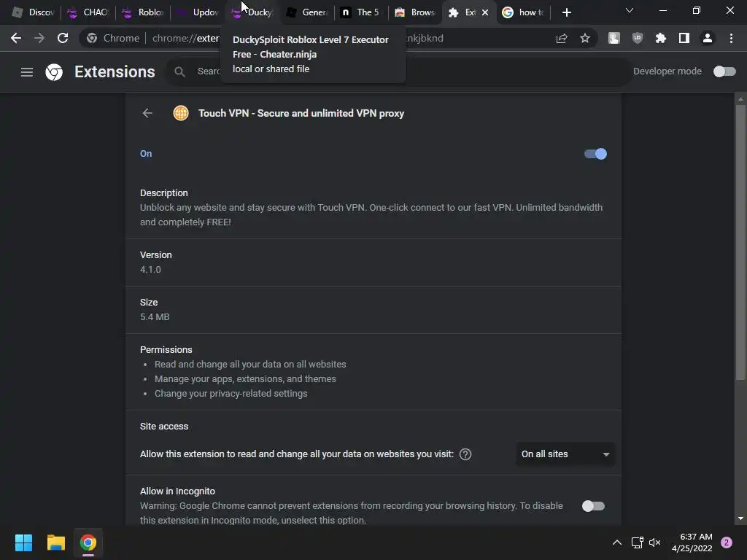The image size is (747, 560).
Task: Switch to the Genera tab
Action: [306, 12]
